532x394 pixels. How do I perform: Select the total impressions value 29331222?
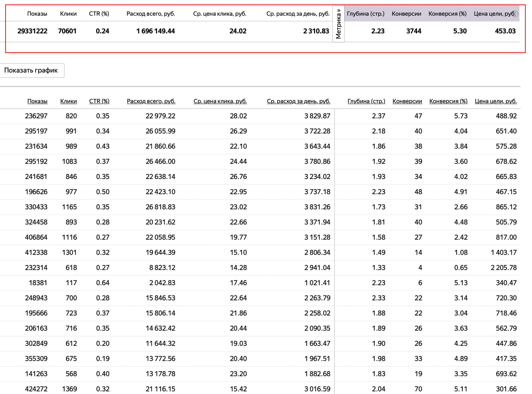pyautogui.click(x=32, y=31)
